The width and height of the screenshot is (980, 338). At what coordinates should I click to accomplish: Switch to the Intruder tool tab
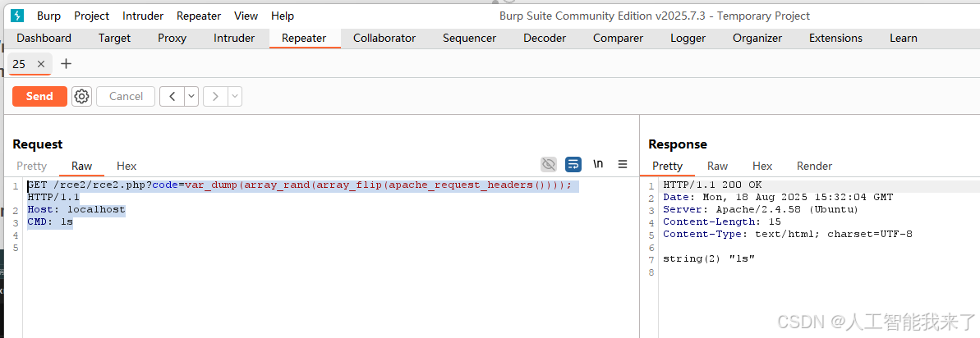pos(234,38)
